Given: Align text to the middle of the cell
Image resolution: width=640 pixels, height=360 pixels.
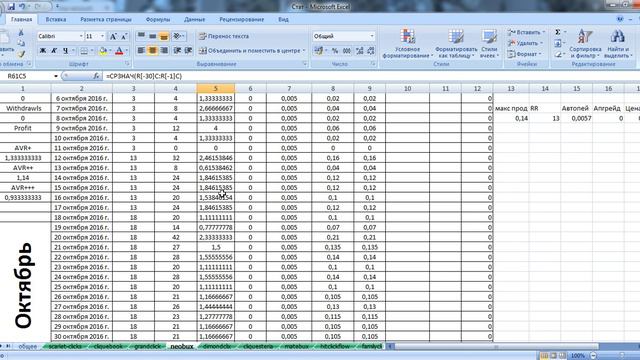Looking at the screenshot, I should (153, 36).
